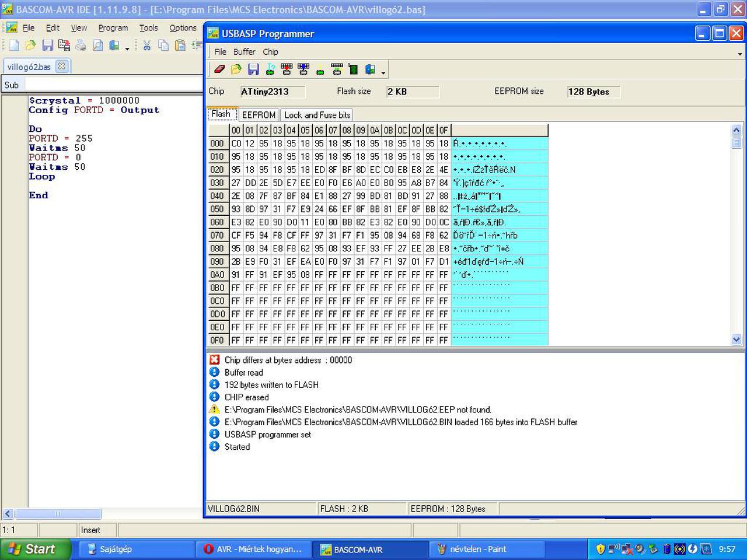Expand the programmer toolbar options arrow
The height and width of the screenshot is (560, 747).
383,73
